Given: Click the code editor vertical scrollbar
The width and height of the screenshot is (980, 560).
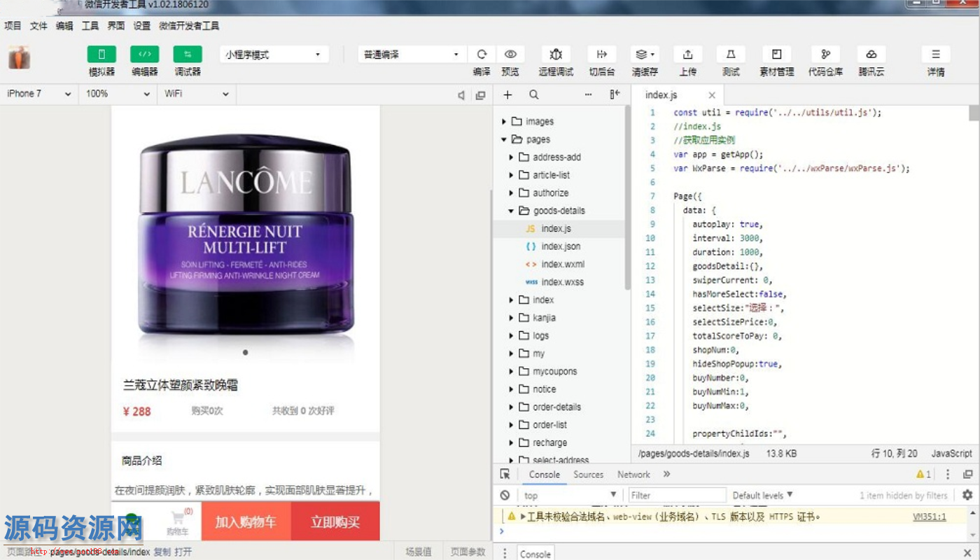Looking at the screenshot, I should coord(974,113).
